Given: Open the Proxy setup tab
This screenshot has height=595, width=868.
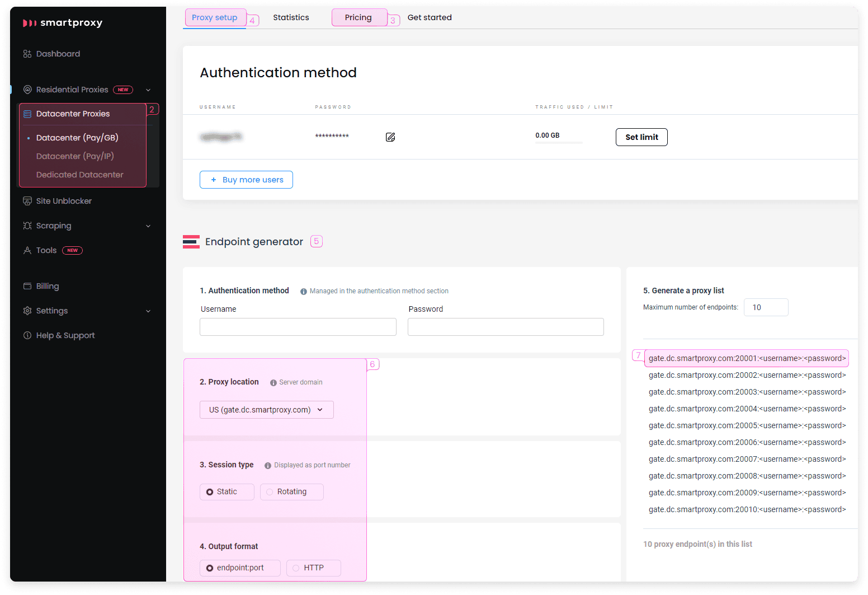Looking at the screenshot, I should [215, 17].
